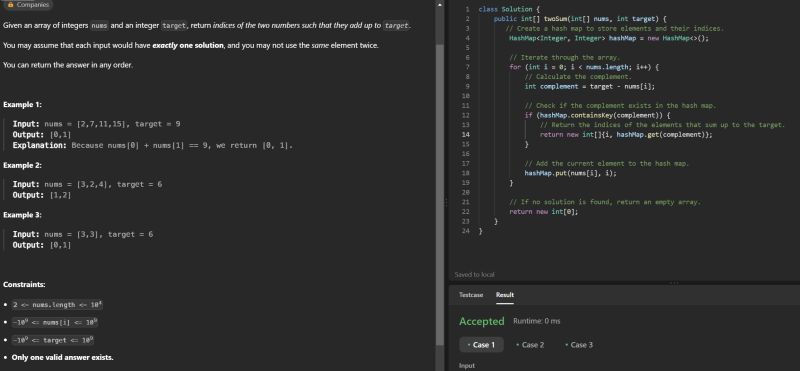Screen dimensions: 800x371
Task: Click the description pane vertical scrollbar thumb
Action: (440, 194)
